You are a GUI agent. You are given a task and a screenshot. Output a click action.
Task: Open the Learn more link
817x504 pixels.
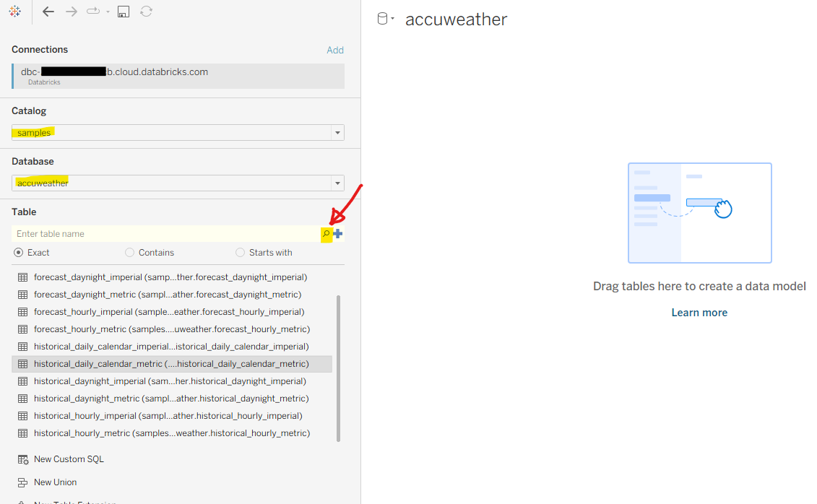699,313
